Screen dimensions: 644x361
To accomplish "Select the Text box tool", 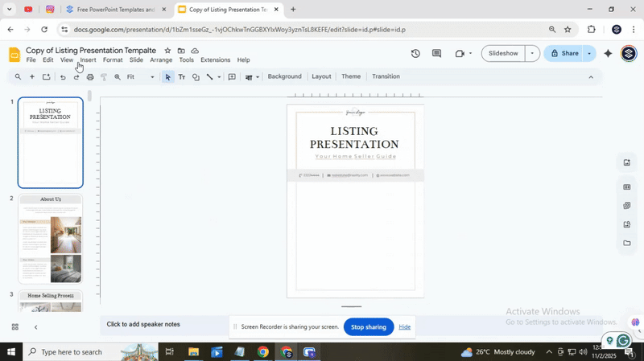I will click(181, 77).
